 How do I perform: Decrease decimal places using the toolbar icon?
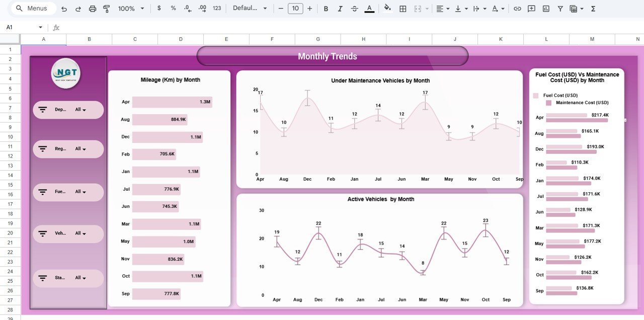(187, 9)
